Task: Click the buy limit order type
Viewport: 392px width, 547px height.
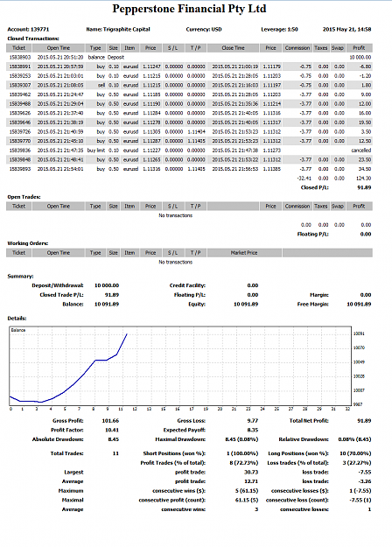Action: click(96, 151)
